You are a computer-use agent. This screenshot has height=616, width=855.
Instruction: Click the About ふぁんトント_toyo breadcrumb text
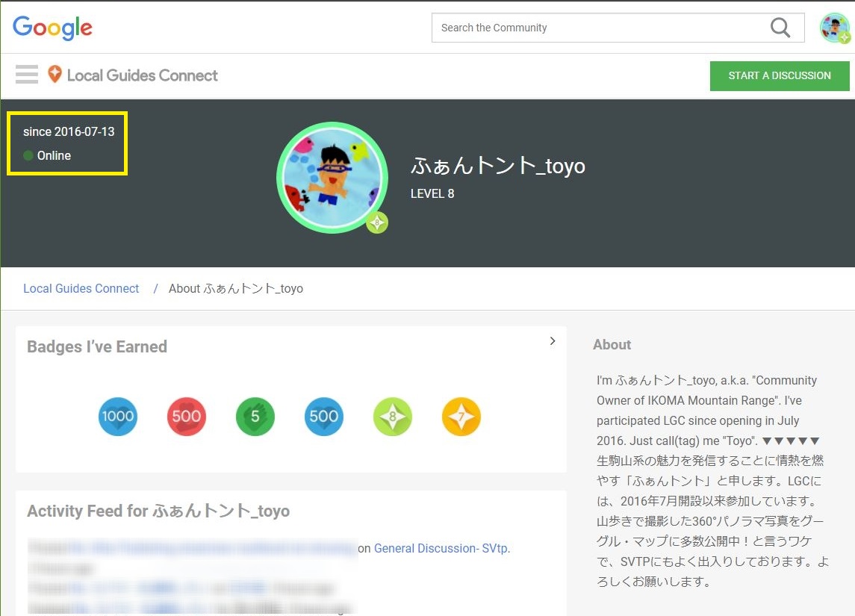[235, 288]
